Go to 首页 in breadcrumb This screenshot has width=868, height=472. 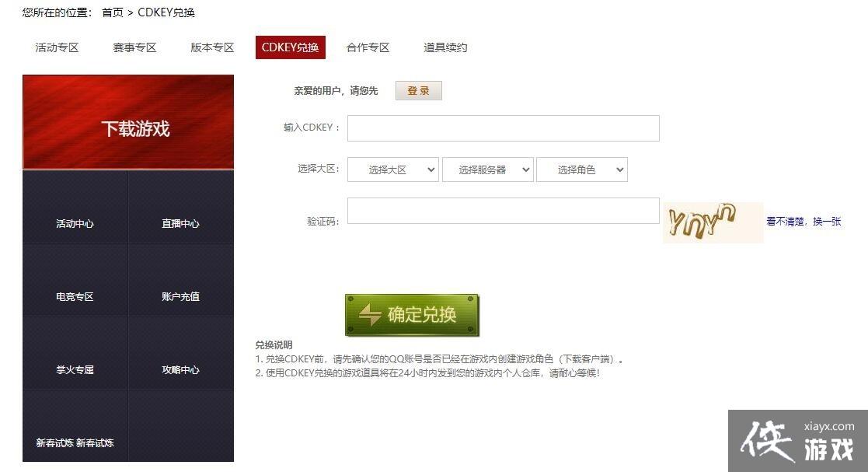113,12
